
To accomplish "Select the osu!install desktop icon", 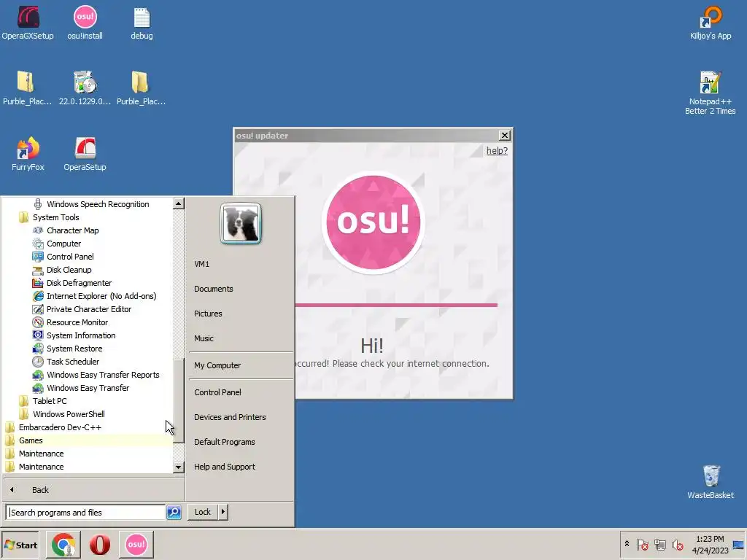I will pos(85,23).
